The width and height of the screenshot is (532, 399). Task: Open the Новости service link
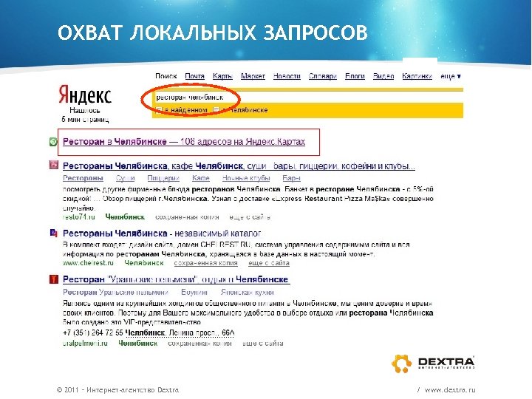(x=287, y=76)
